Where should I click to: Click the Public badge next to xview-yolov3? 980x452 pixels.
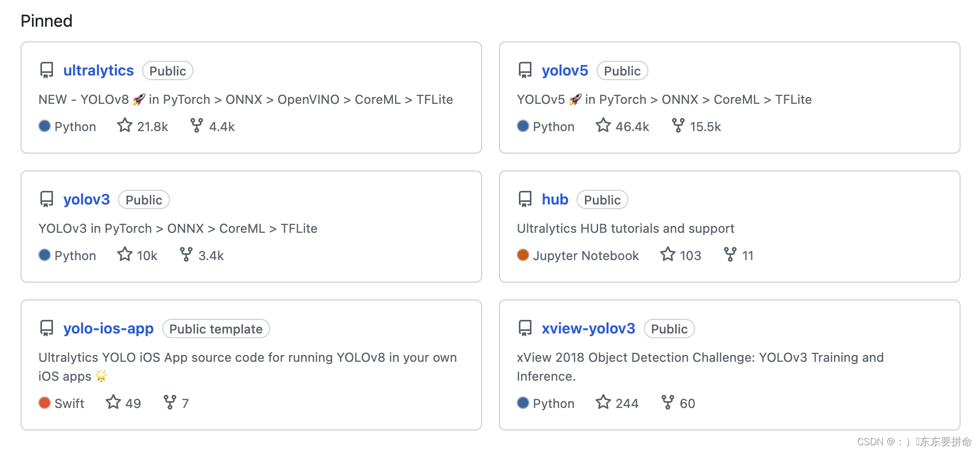(669, 329)
